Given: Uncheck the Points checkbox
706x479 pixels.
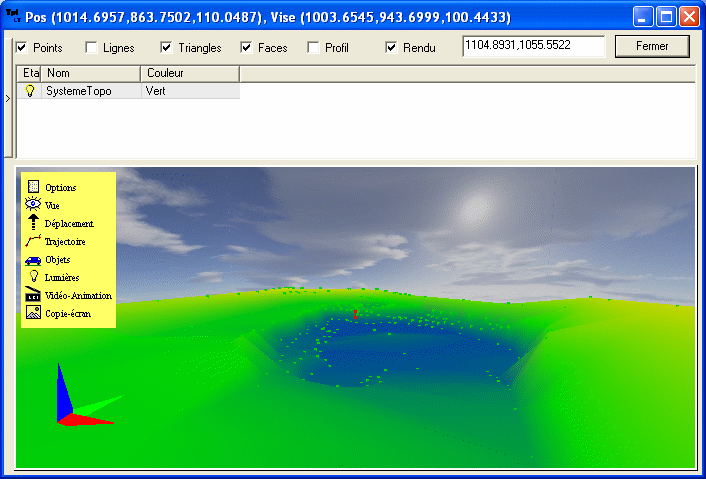Looking at the screenshot, I should pos(22,48).
